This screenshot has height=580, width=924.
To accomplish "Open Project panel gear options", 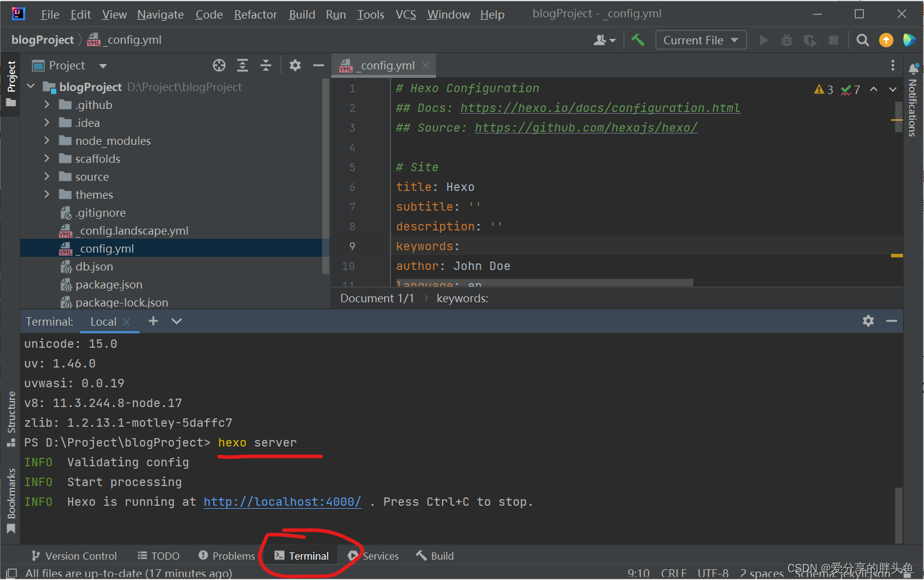I will tap(295, 65).
